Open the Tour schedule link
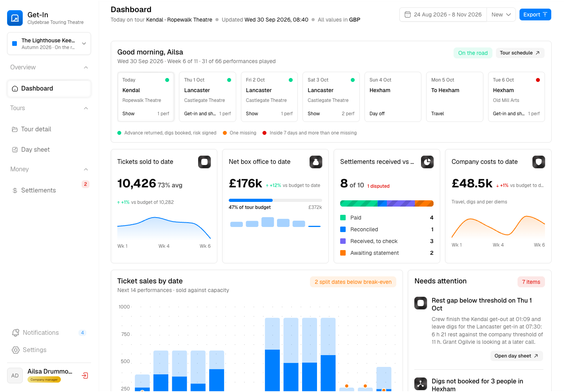Viewport: 565px width, 392px height. (520, 53)
